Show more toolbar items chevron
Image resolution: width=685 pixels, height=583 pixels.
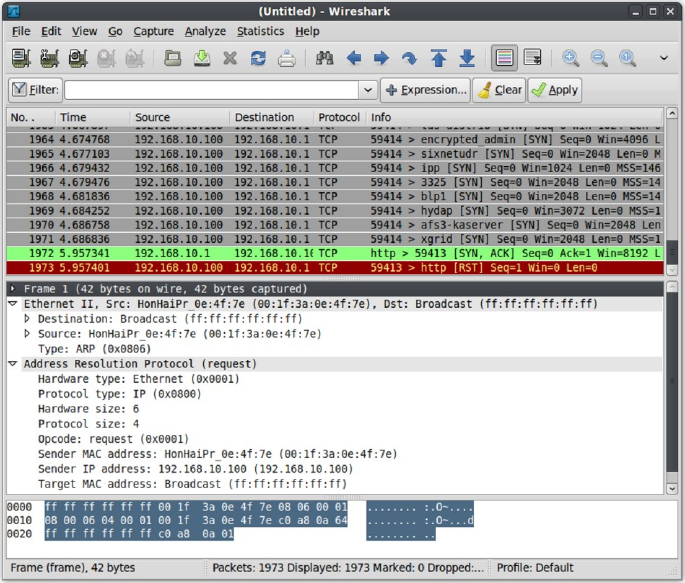pos(664,58)
